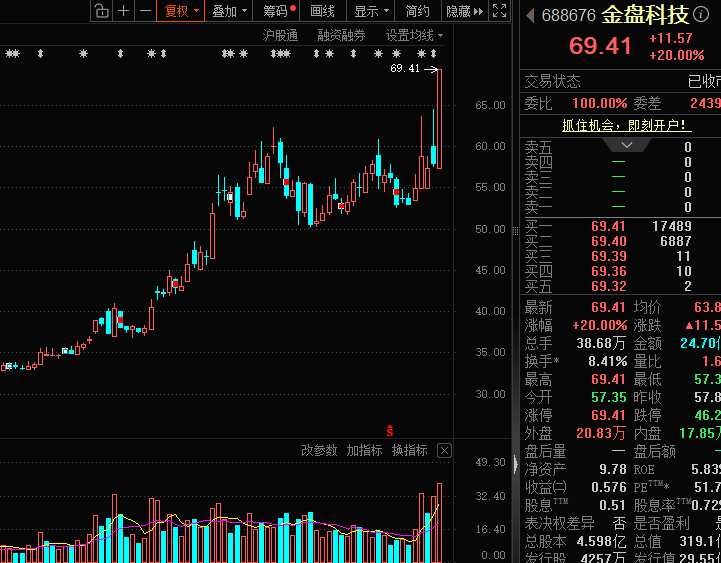Click 隐藏 to hide side panel
This screenshot has height=563, width=721.
464,11
